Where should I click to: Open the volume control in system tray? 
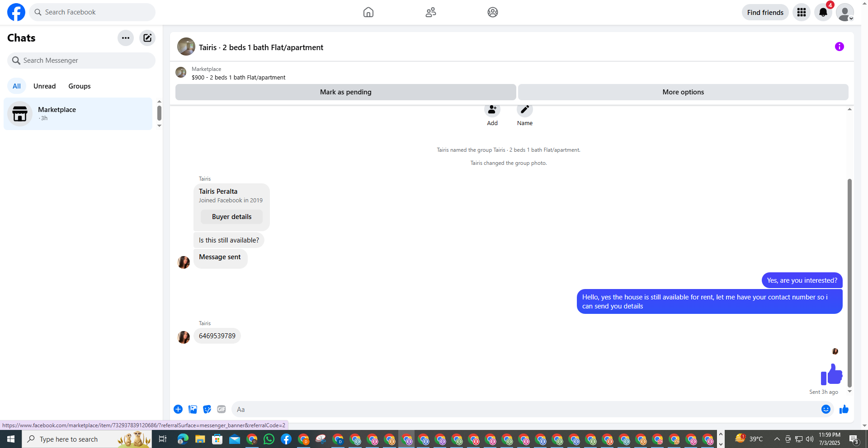(810, 439)
